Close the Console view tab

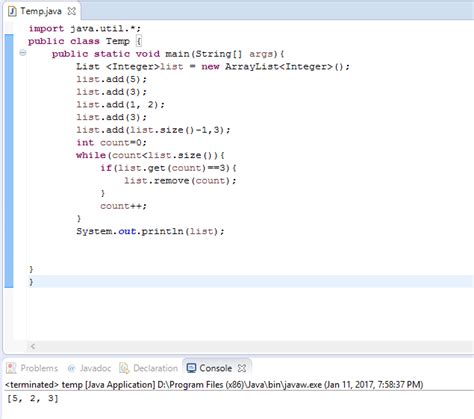(x=242, y=368)
